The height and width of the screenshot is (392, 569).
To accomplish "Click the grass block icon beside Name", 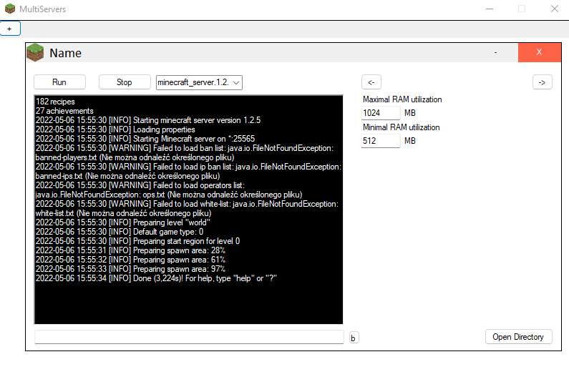I will 35,52.
